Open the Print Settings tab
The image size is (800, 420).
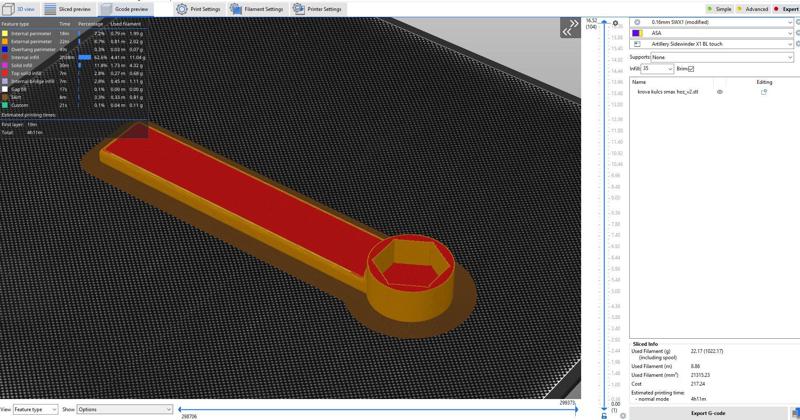pyautogui.click(x=199, y=9)
